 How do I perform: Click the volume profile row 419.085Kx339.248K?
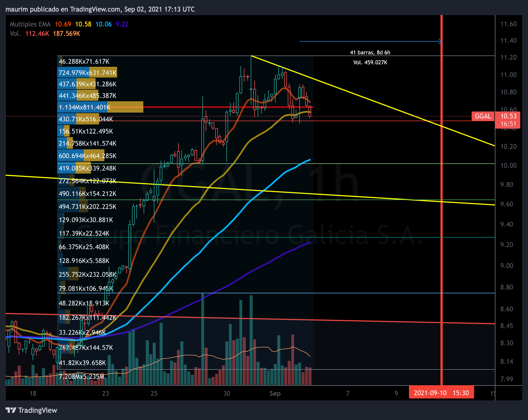click(x=87, y=168)
